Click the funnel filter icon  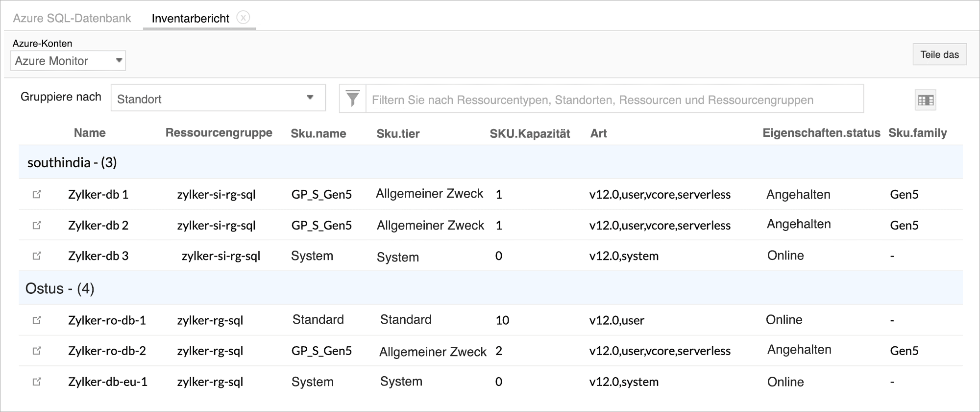[x=353, y=99]
